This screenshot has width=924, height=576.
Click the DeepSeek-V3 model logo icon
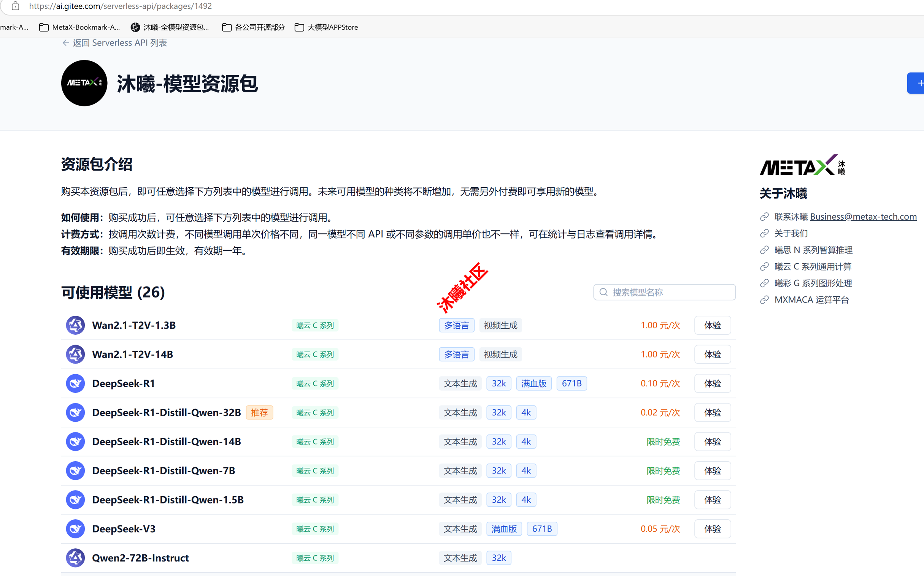75,529
